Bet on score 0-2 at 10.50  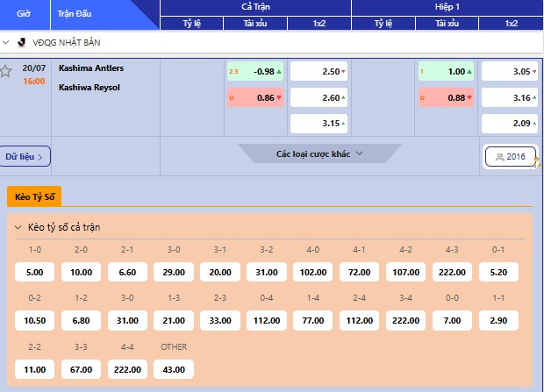coord(35,321)
